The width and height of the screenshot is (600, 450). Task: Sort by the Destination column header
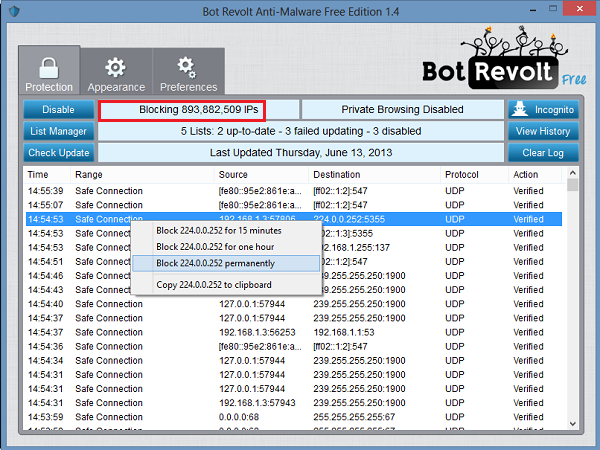tap(374, 175)
